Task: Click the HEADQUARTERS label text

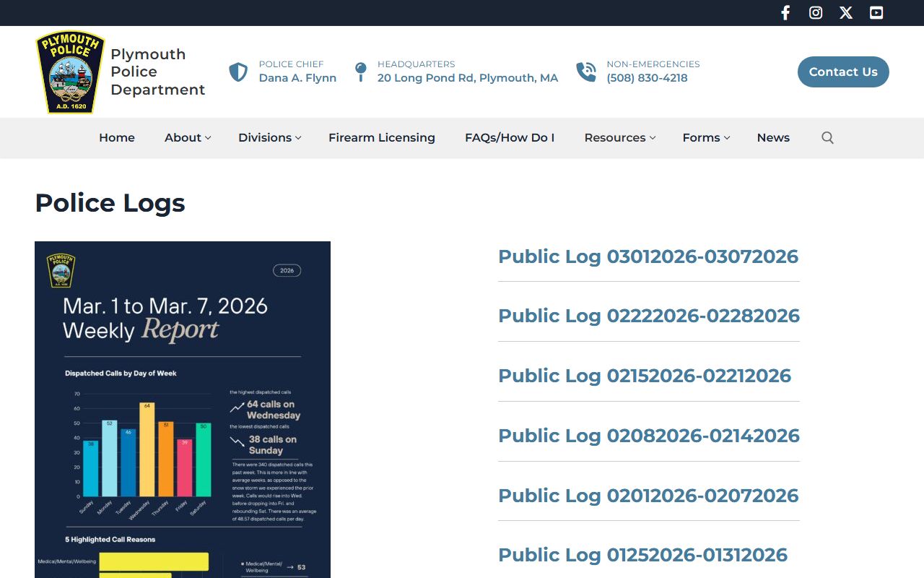Action: tap(416, 64)
